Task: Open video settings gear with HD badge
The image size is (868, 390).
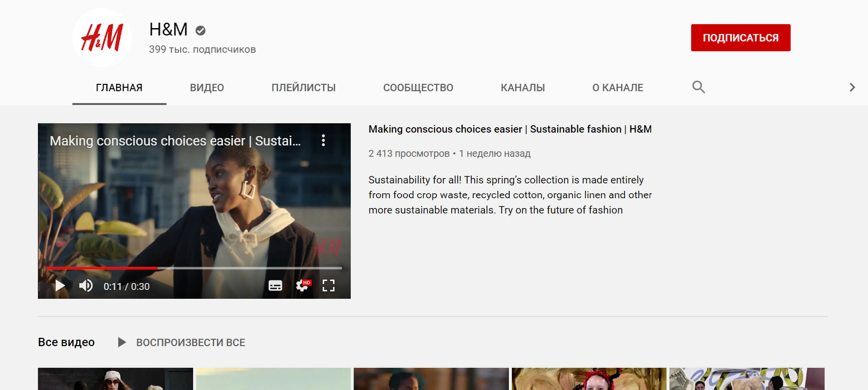Action: [x=302, y=285]
